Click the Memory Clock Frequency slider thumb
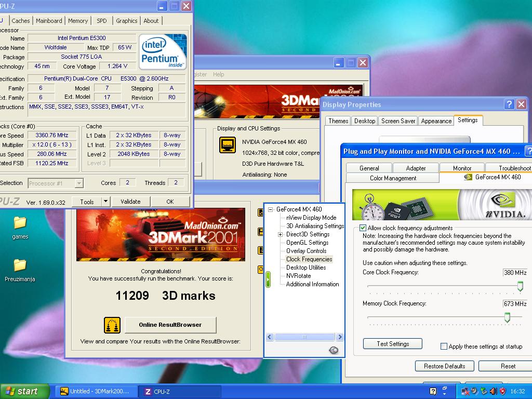The image size is (532, 399). tap(507, 317)
